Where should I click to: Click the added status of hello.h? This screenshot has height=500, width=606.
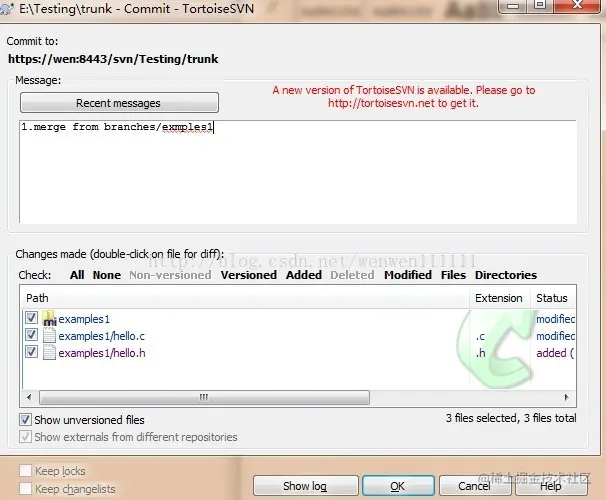pyautogui.click(x=555, y=353)
